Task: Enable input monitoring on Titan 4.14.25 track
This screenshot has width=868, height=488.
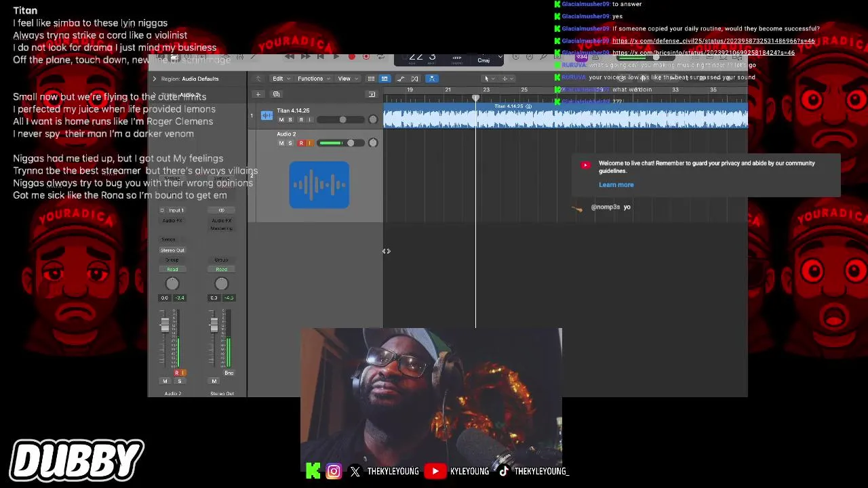Action: tap(310, 120)
